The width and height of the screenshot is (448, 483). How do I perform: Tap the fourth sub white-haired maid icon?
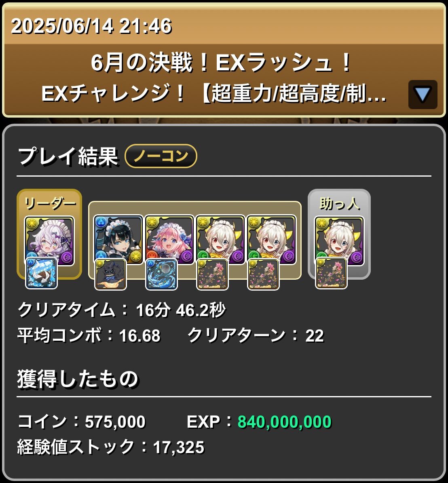pos(271,240)
